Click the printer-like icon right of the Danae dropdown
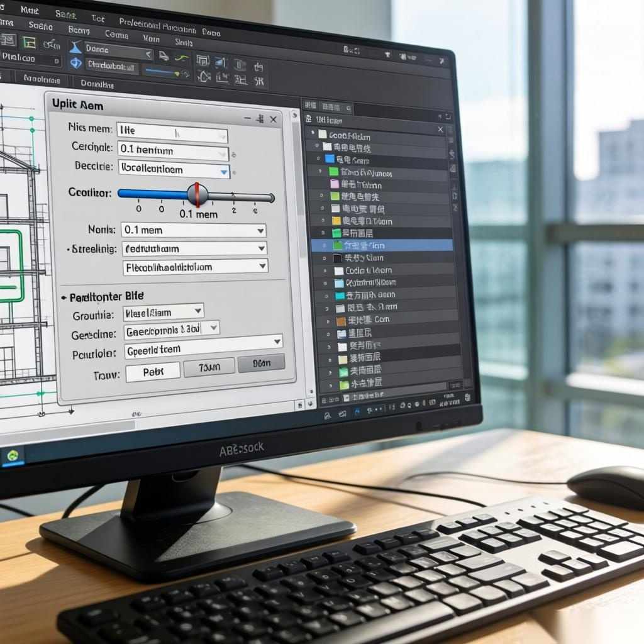This screenshot has width=644, height=644. 164,56
